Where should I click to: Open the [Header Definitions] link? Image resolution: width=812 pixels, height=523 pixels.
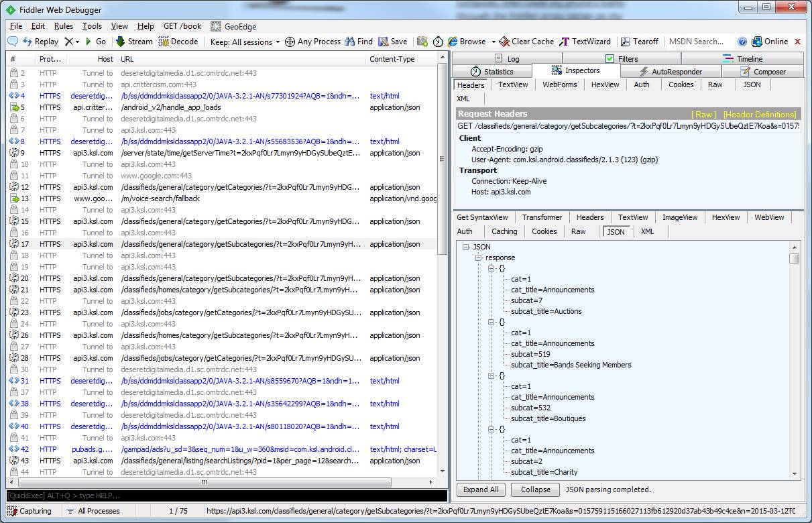click(x=760, y=114)
